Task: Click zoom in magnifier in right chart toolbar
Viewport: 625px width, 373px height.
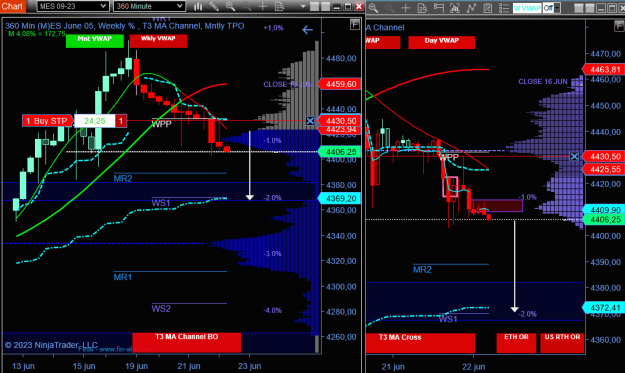Action: pos(373,8)
